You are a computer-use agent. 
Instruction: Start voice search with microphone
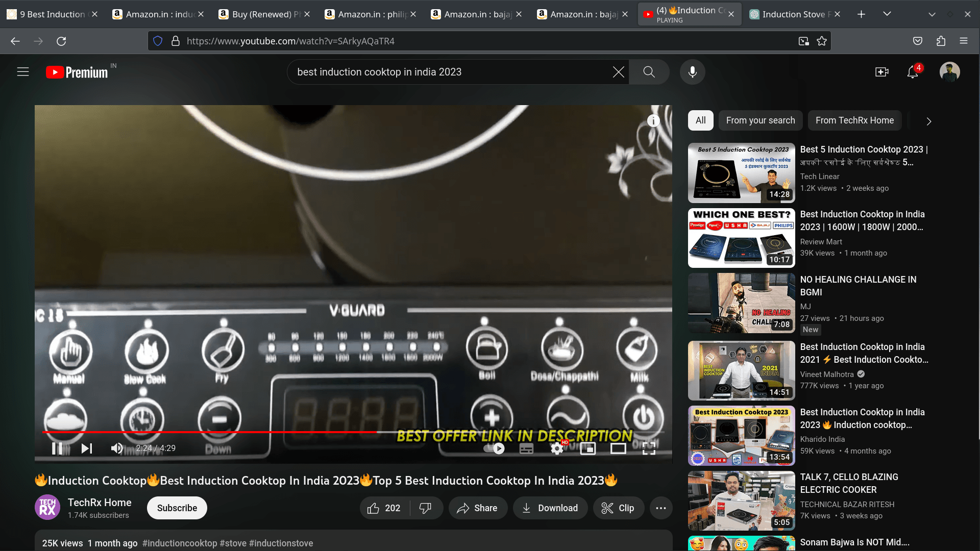pos(692,72)
